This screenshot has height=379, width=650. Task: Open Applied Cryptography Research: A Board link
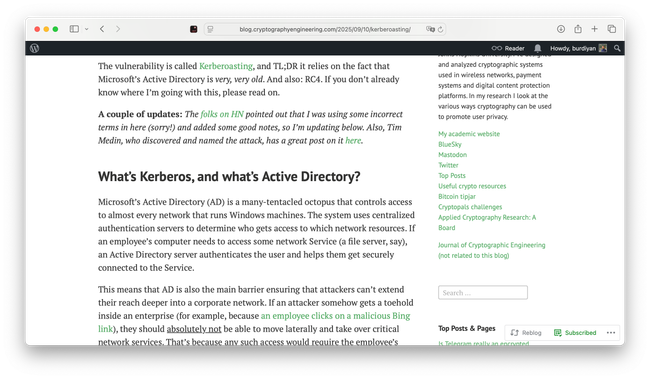[x=487, y=222]
